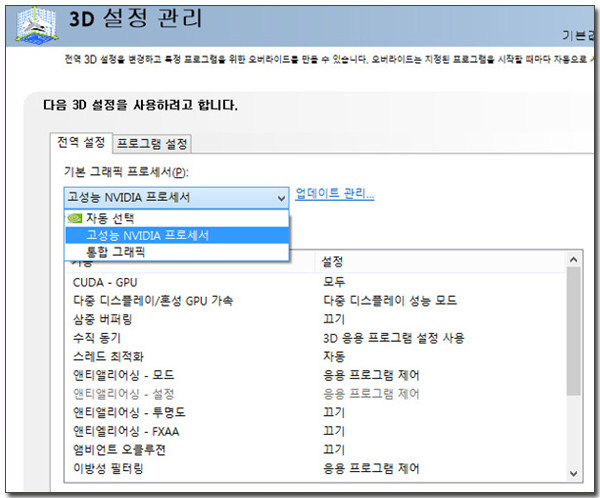Click the settings list scroll down arrow

[x=573, y=473]
